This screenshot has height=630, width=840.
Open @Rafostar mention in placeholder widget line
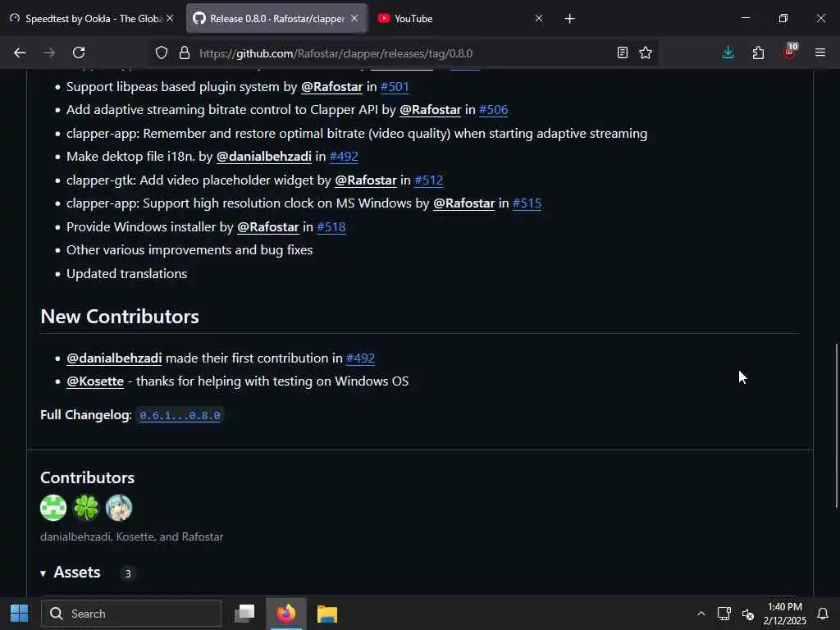click(x=365, y=180)
